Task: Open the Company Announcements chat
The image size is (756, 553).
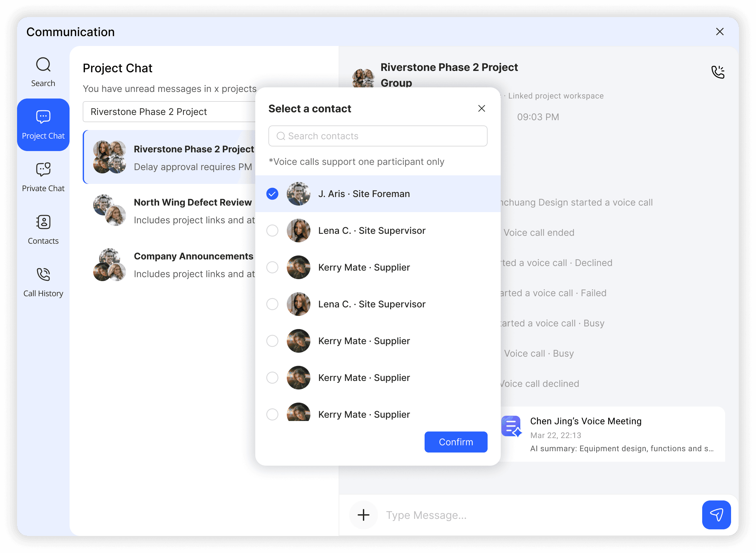Action: coord(169,264)
